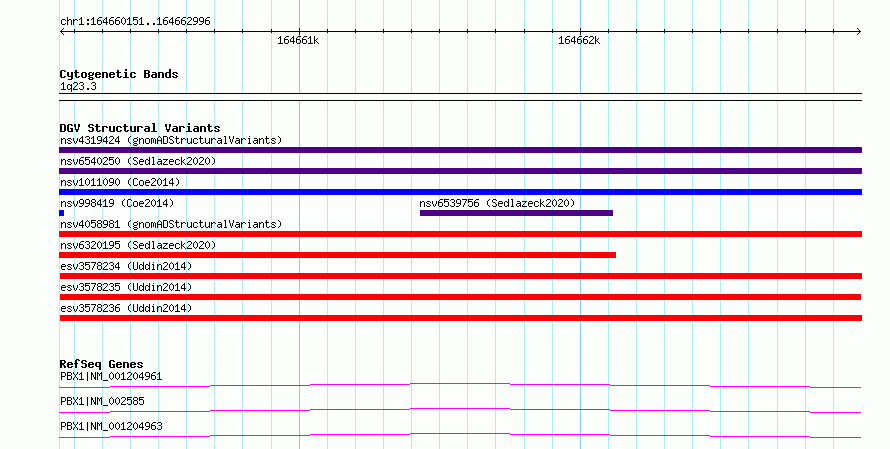
Task: Open the esv3578234 (Uddin2014) label
Action: (x=126, y=266)
